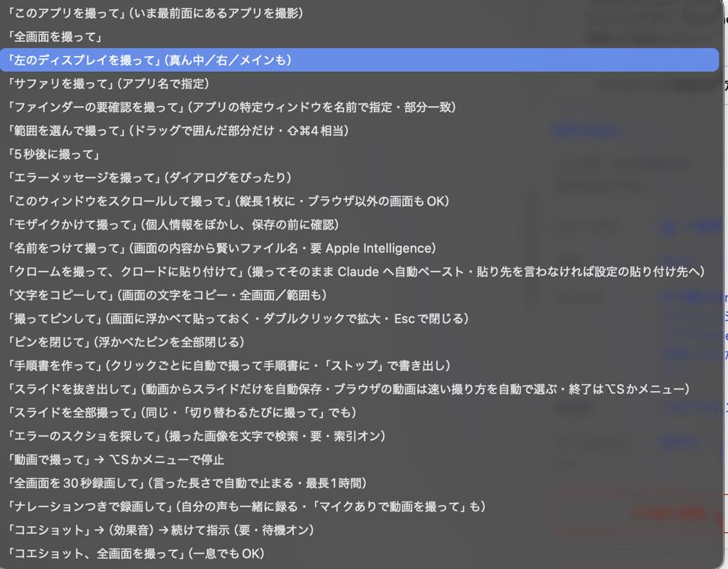Viewport: 728px width, 569px height.
Task: Select 「このアプリを撮って」 menu entry
Action: pos(359,13)
